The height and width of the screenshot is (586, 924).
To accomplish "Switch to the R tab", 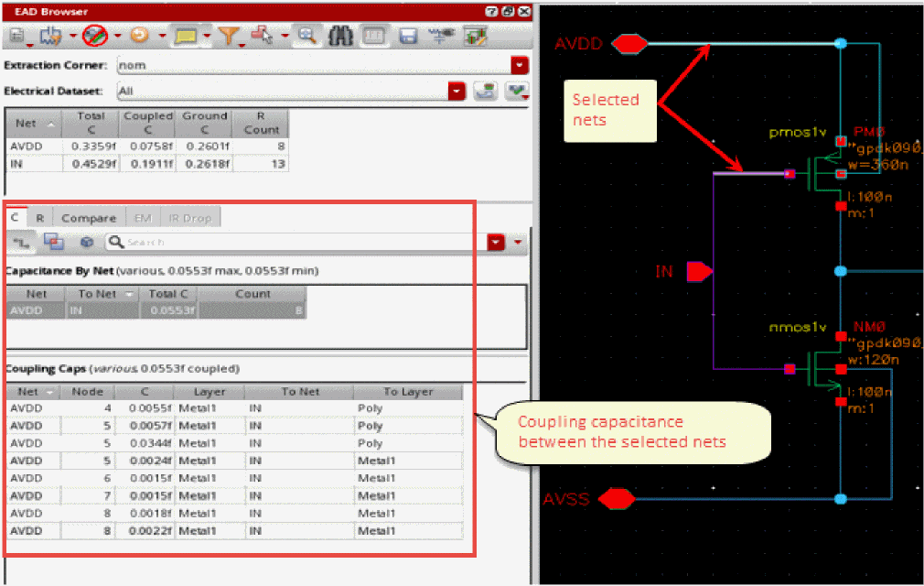I will tap(40, 218).
